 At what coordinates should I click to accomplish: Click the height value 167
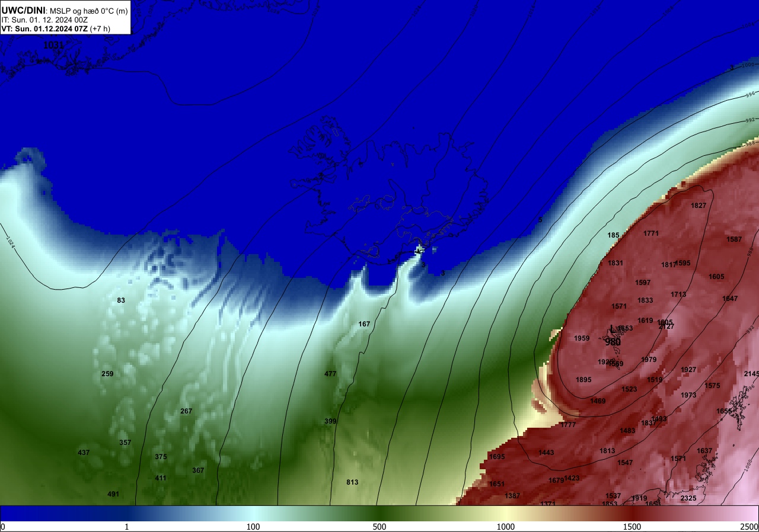pyautogui.click(x=364, y=324)
